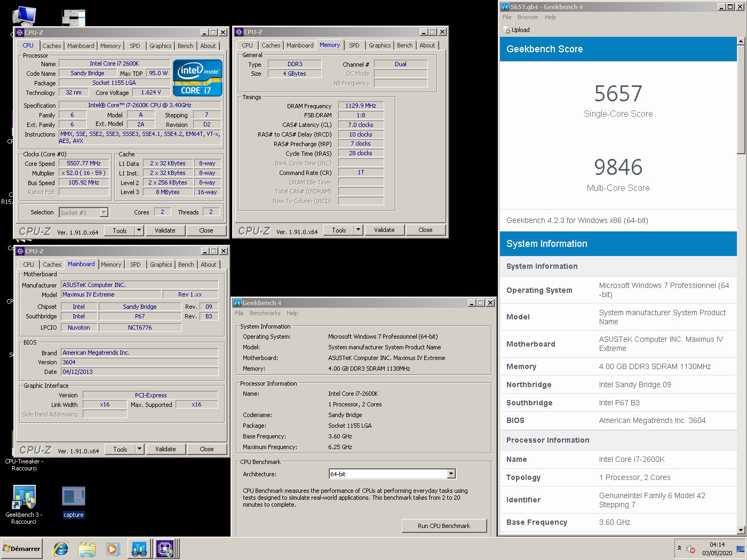
Task: Click the Geekbench 4 small window title icon
Action: 237,303
